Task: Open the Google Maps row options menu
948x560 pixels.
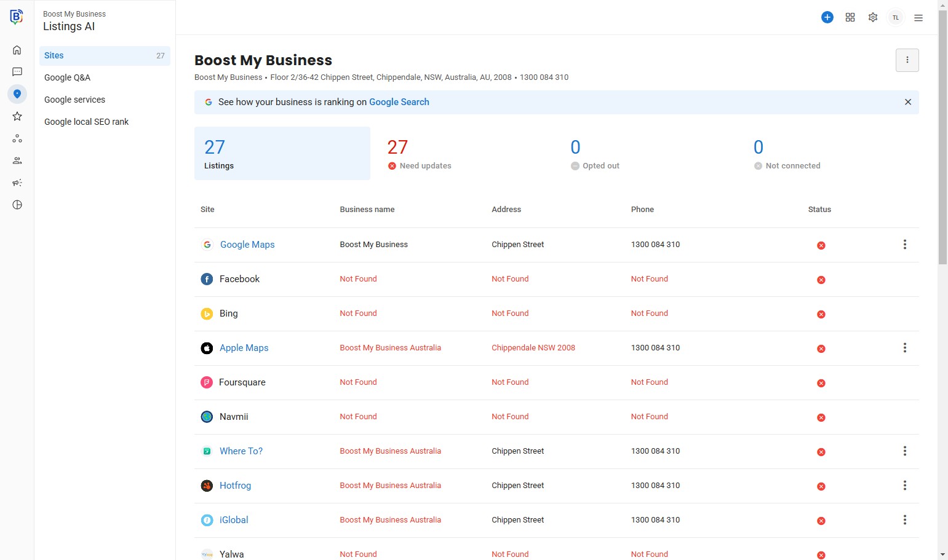Action: (x=904, y=245)
